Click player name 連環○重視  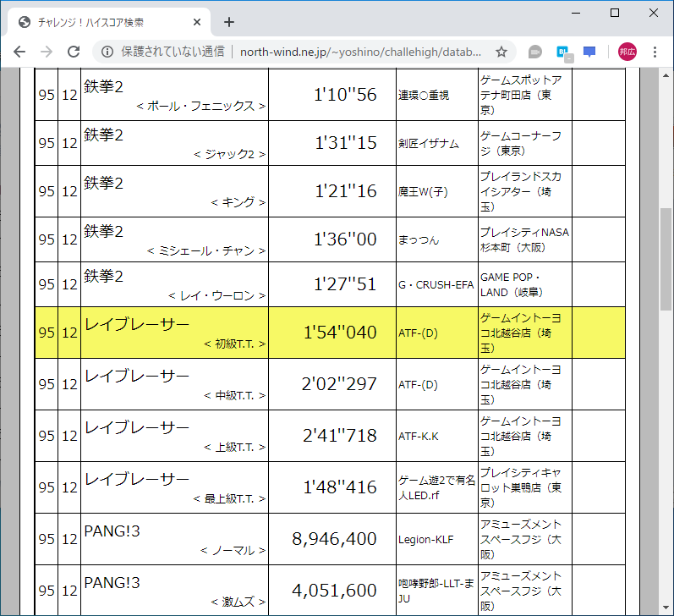[x=424, y=95]
